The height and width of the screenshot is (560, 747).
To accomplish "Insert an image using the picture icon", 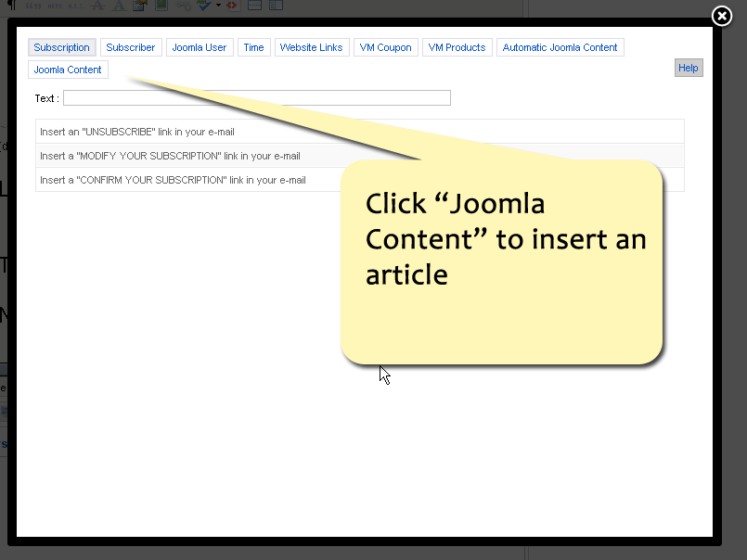I will (161, 6).
